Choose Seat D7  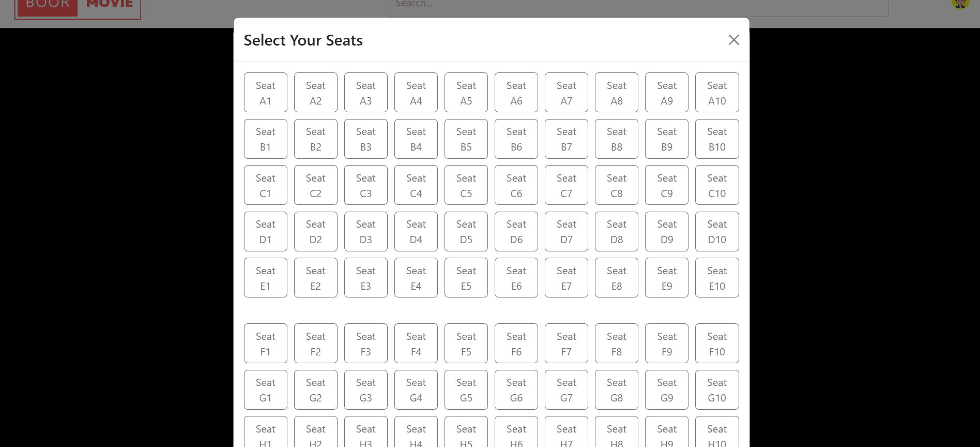coord(566,231)
